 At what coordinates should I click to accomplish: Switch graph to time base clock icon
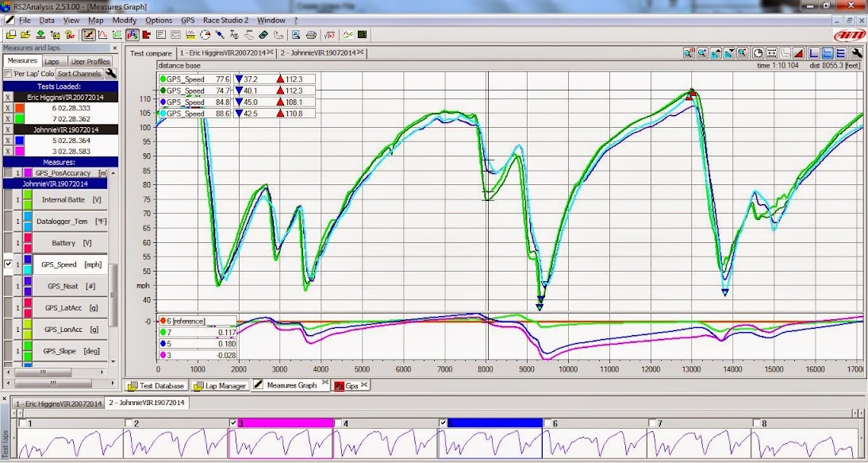click(x=759, y=53)
